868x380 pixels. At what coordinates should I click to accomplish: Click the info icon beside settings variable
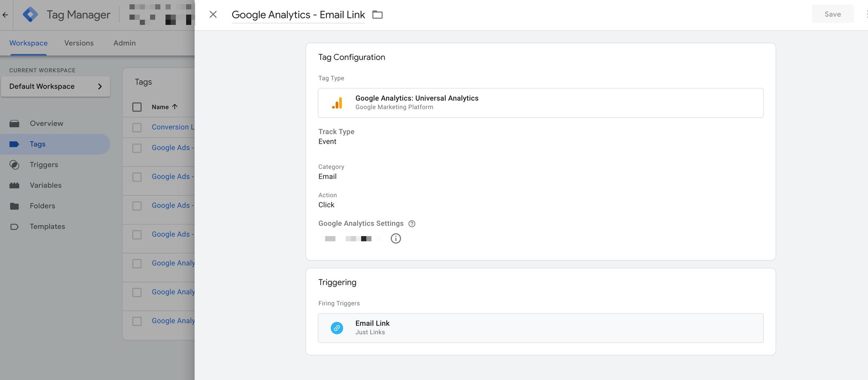[x=396, y=238]
